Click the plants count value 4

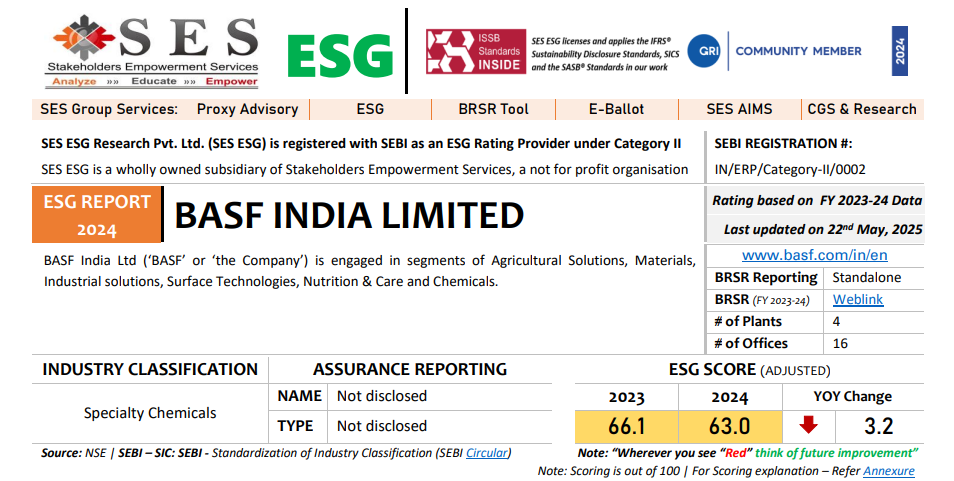tap(836, 321)
